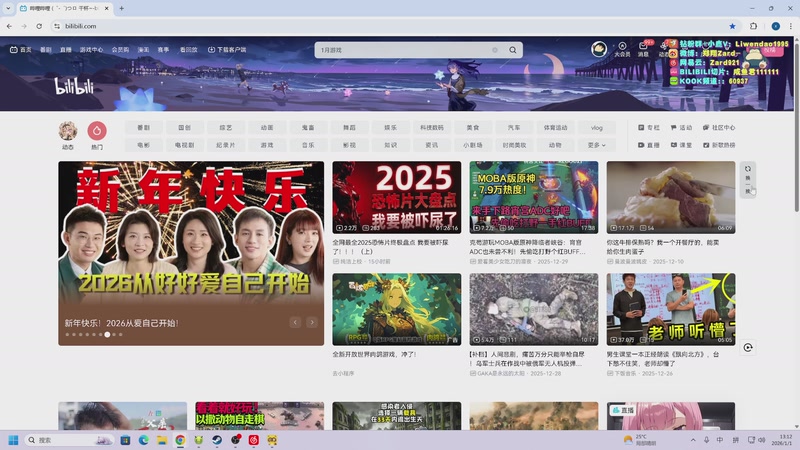Screen dimensions: 800x450
Task: Select the 音乐 category
Action: click(x=308, y=145)
